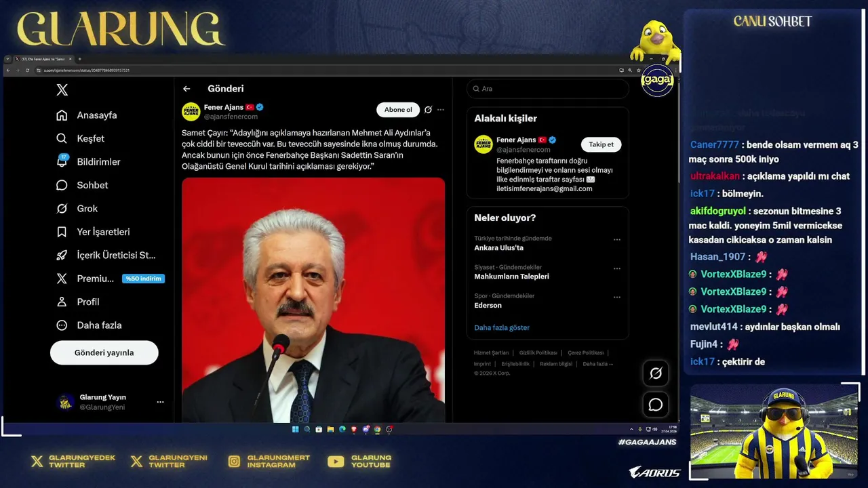Open Bildirimler notifications
868x488 pixels.
[x=88, y=162]
